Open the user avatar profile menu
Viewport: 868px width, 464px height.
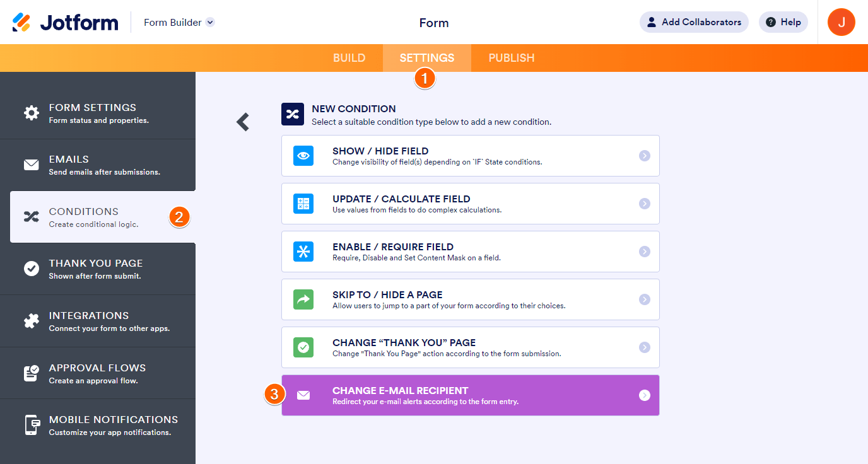(x=841, y=22)
